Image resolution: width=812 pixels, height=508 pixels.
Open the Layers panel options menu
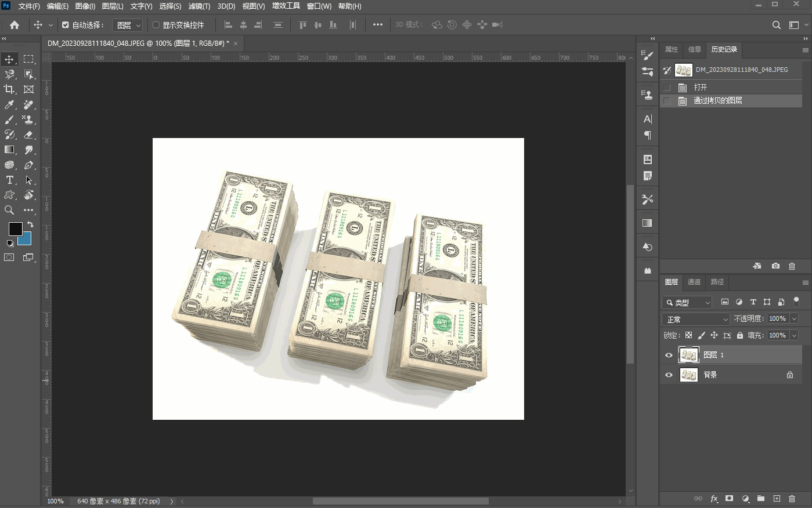(x=805, y=282)
